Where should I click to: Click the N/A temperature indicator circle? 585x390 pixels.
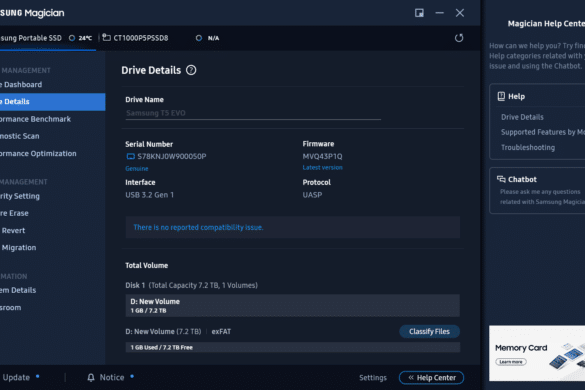(199, 38)
